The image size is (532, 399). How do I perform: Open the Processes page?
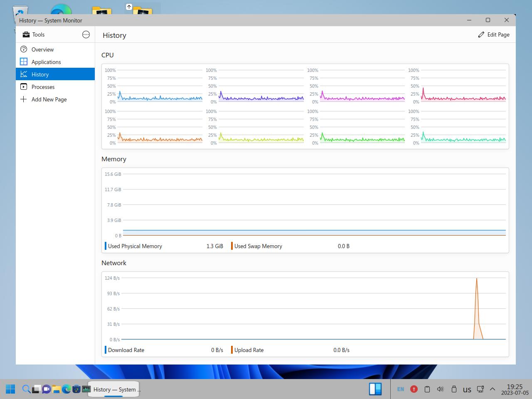pos(43,87)
